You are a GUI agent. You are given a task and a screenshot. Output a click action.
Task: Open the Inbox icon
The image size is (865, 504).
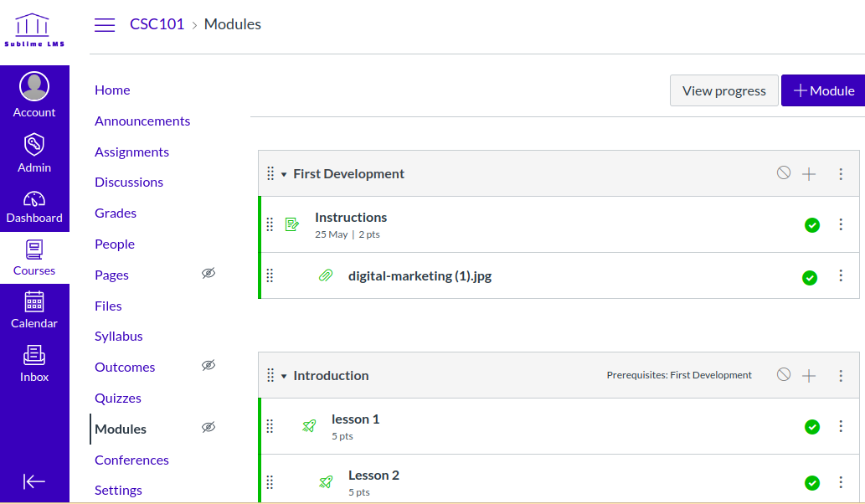pos(34,363)
